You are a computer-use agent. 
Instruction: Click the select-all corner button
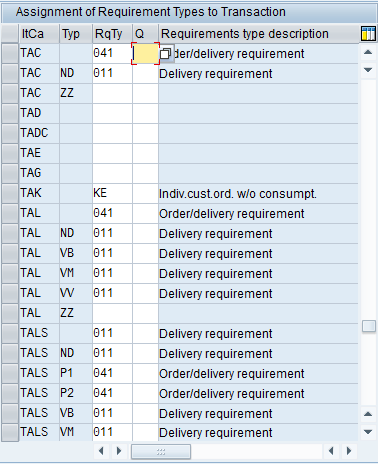(x=10, y=34)
